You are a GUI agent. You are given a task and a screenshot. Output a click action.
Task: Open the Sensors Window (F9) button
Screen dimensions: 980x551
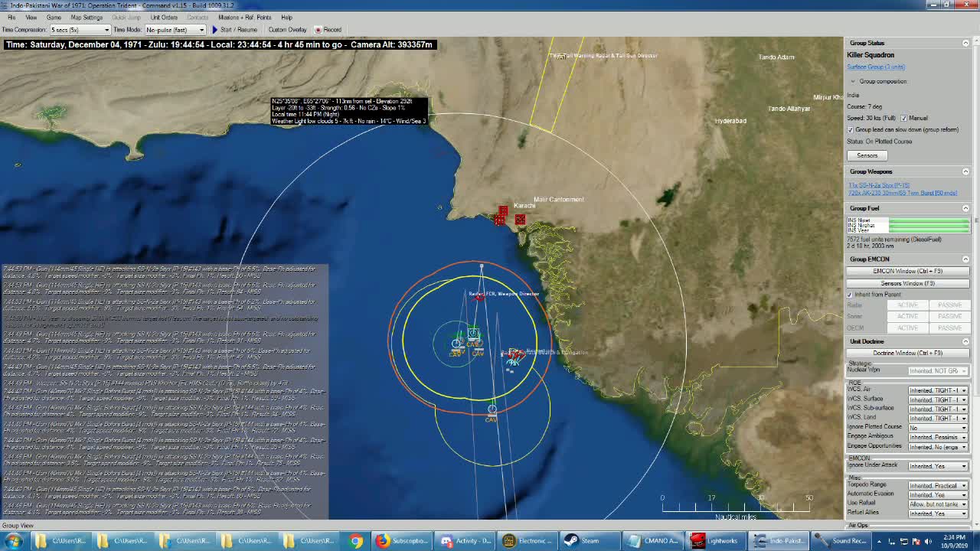[x=908, y=283]
